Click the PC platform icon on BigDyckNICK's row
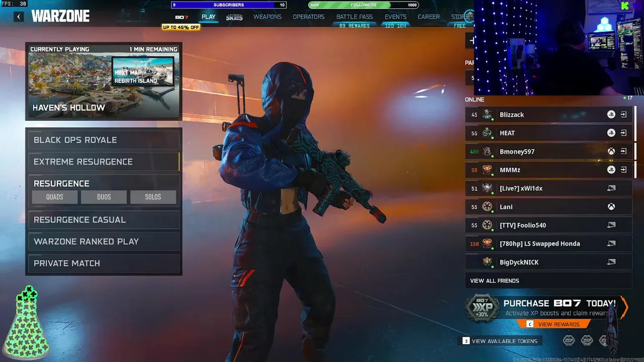Viewport: 644px width, 362px height. (611, 262)
